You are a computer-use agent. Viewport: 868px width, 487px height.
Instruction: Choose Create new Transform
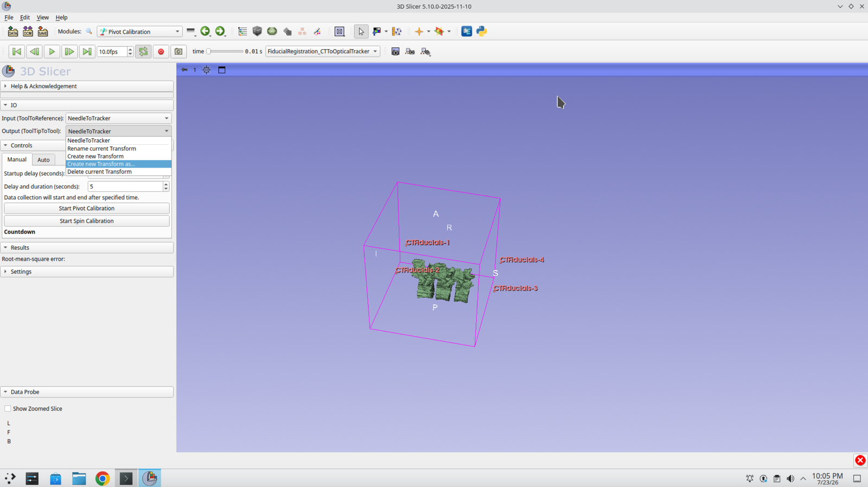[118, 156]
